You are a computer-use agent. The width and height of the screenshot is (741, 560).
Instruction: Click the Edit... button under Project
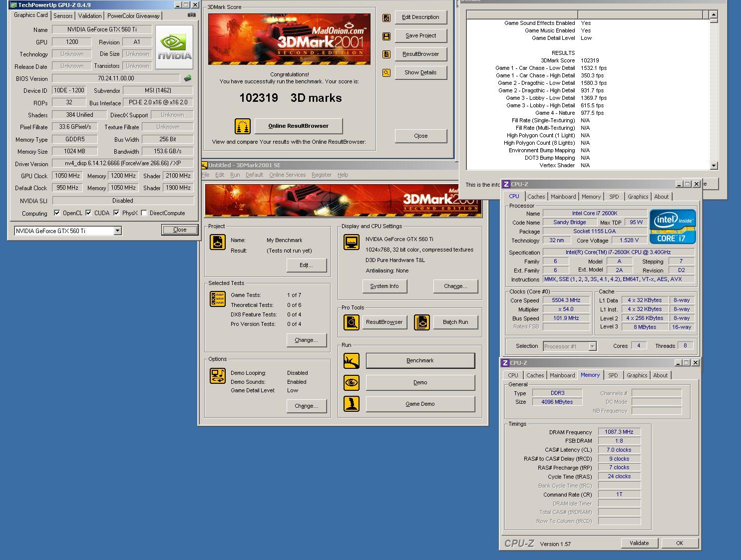306,265
